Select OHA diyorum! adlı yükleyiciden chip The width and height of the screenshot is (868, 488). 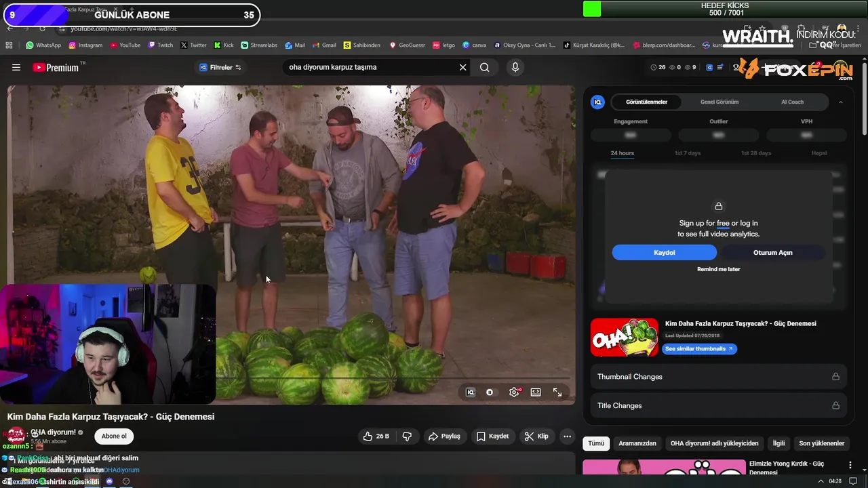[x=714, y=443]
